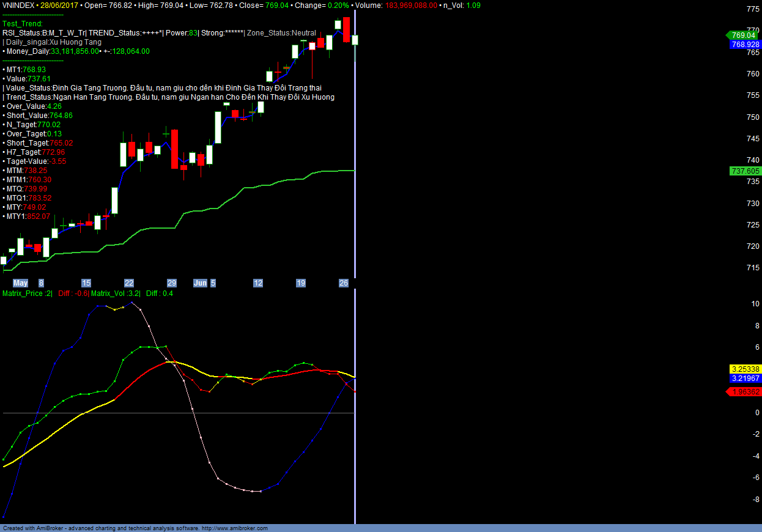Click the VNINDEX ticker symbol in title
Screen dimensions: 762x532
click(18, 5)
